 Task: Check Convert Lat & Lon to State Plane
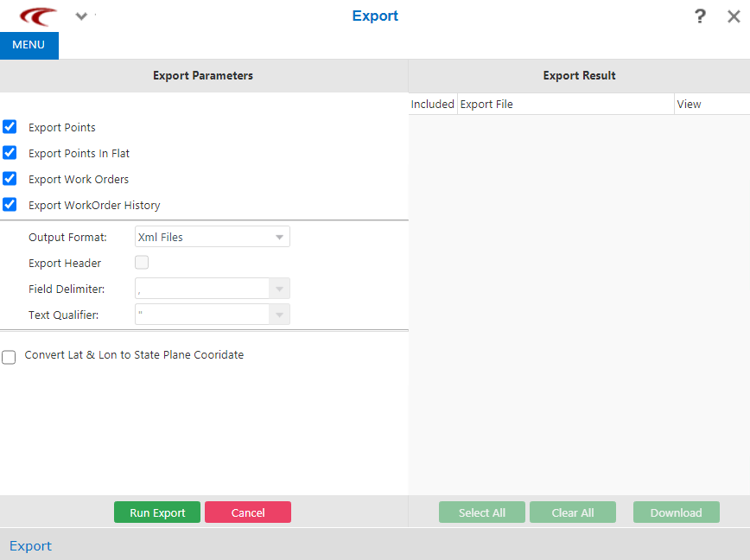(x=9, y=356)
